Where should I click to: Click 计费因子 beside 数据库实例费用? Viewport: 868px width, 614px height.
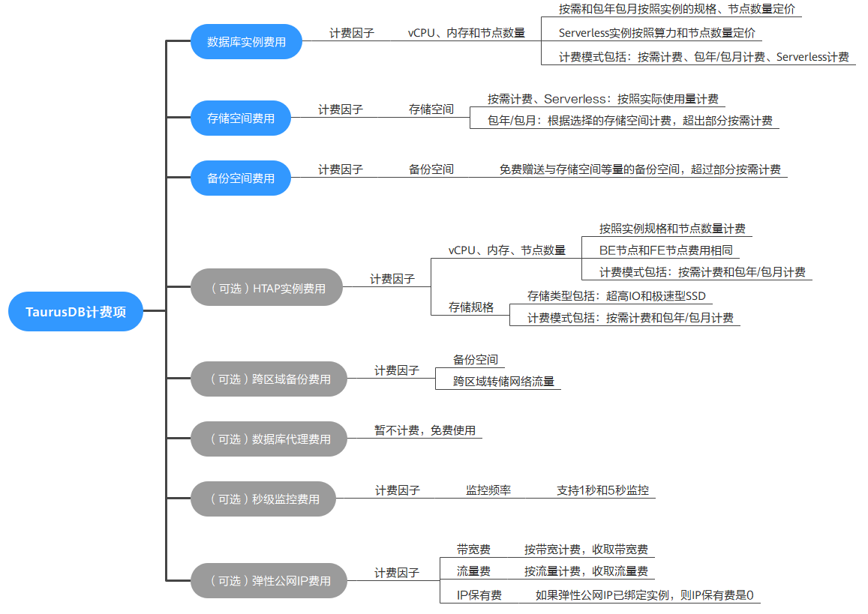click(x=352, y=33)
